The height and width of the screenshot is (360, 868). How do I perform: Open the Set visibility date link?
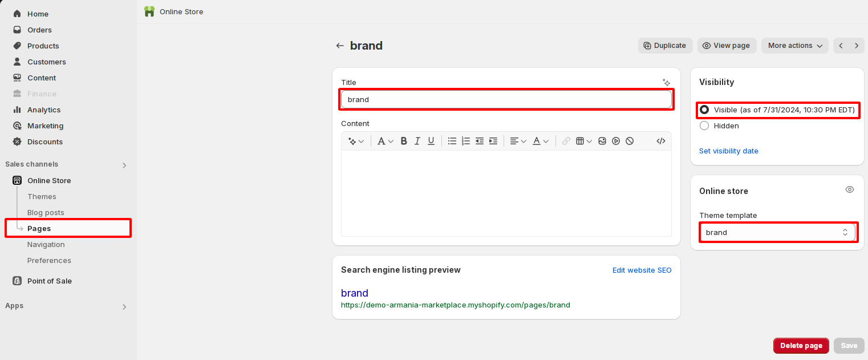coord(728,151)
